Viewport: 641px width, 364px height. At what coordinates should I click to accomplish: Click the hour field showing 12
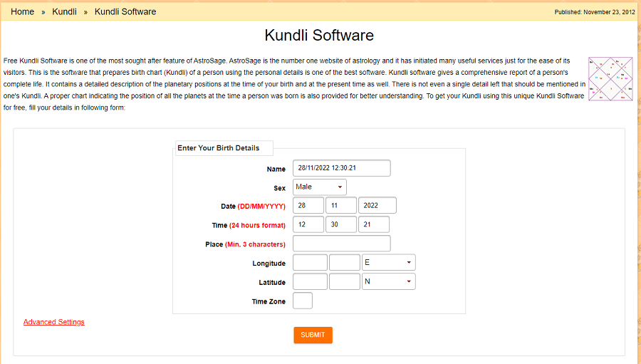point(308,224)
